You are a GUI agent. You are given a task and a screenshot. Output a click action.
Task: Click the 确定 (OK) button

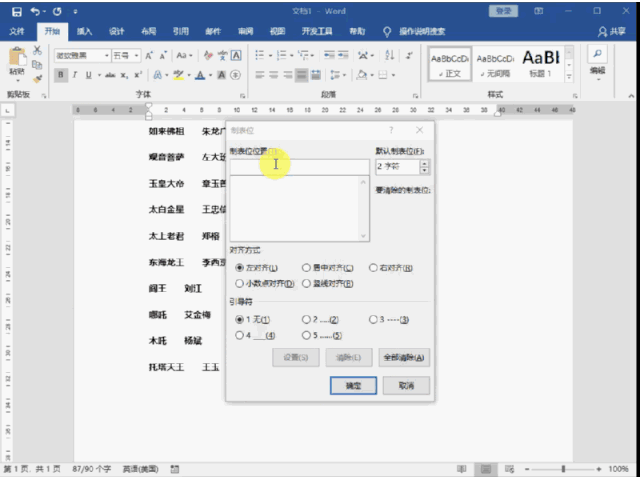point(352,385)
